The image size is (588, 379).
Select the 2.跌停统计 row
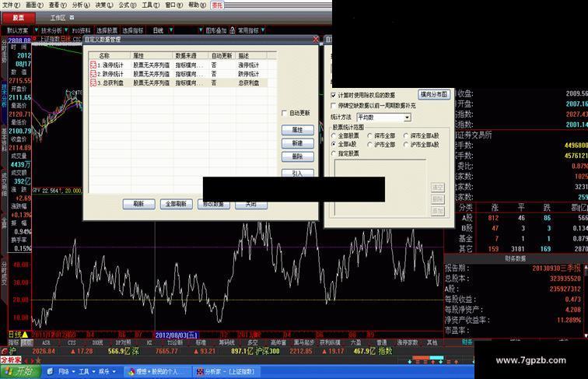coord(179,74)
